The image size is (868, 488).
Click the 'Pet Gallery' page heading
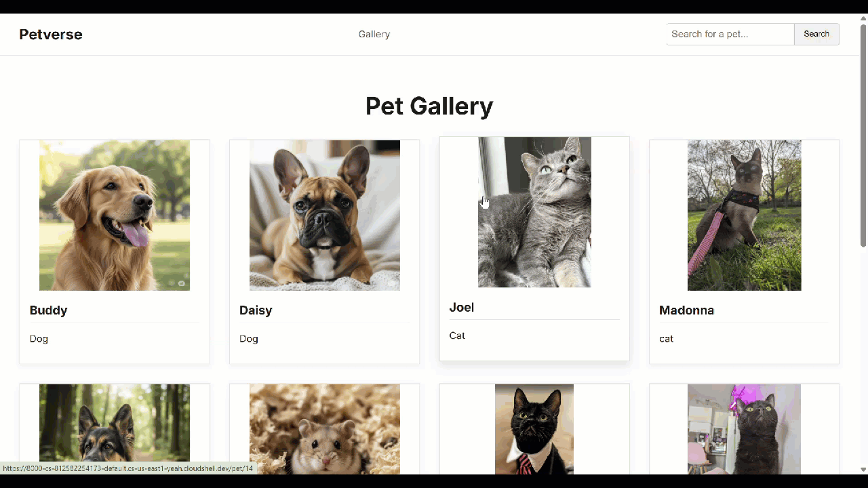(429, 106)
